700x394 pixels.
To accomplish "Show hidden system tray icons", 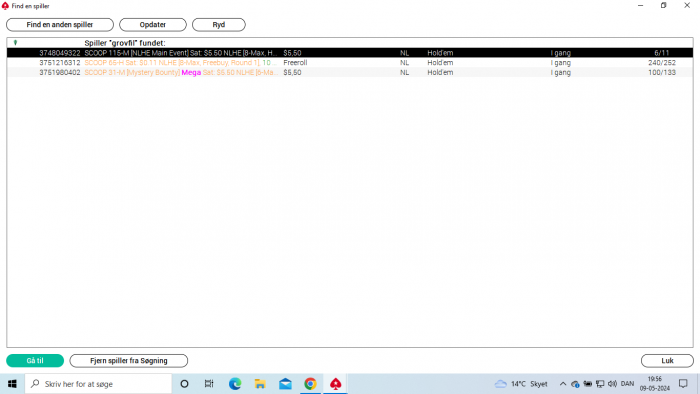I will [x=563, y=384].
